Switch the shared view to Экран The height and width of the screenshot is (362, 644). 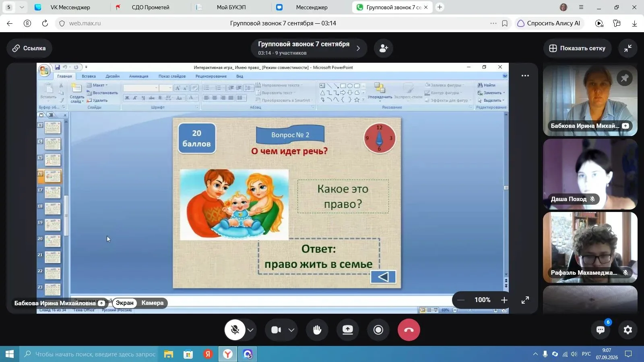125,303
